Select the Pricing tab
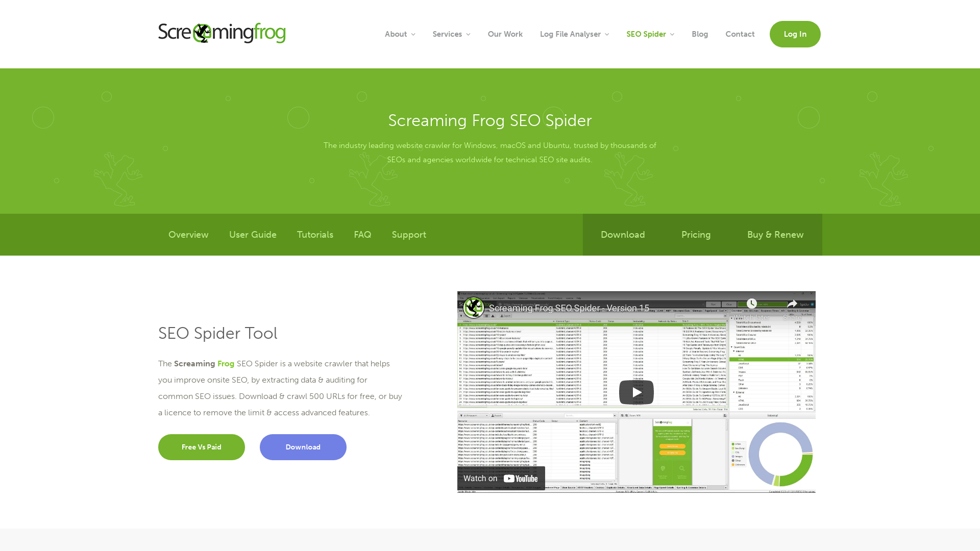 pos(696,234)
